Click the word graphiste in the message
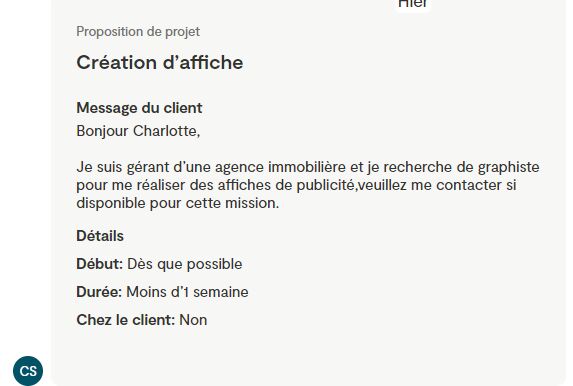 (x=509, y=167)
